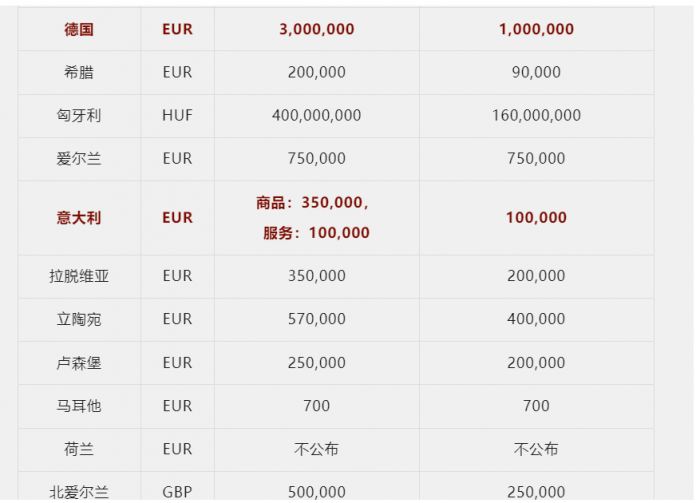This screenshot has height=503, width=700.
Task: Click the 商品：350,000 text for 意大利
Action: (312, 203)
